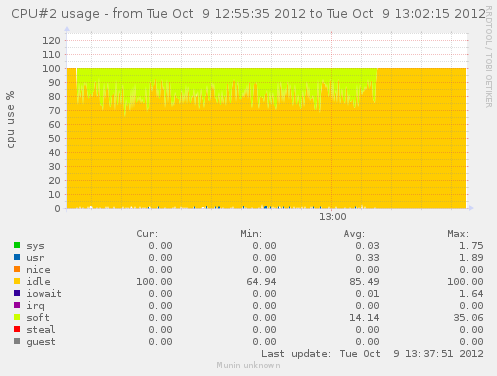This screenshot has width=497, height=376.
Task: Click the idle Min value 64.94
Action: [x=261, y=282]
